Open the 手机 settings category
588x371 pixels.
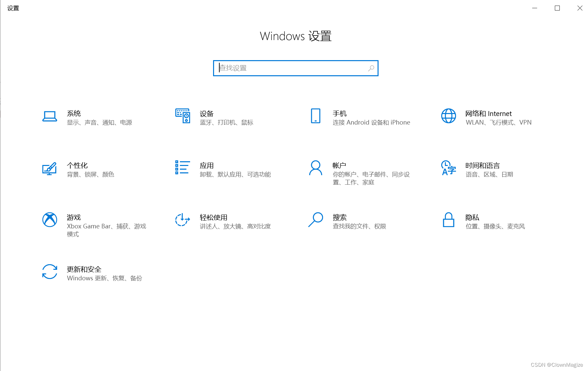(340, 114)
